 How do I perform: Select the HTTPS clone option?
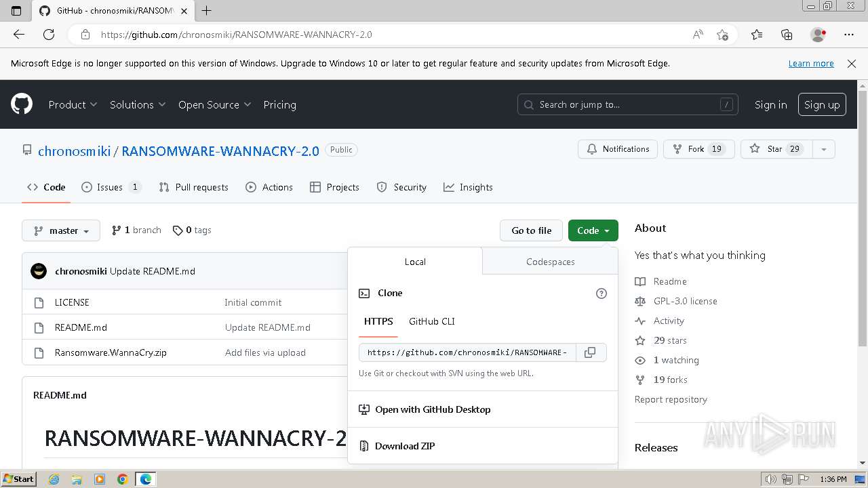pos(378,321)
